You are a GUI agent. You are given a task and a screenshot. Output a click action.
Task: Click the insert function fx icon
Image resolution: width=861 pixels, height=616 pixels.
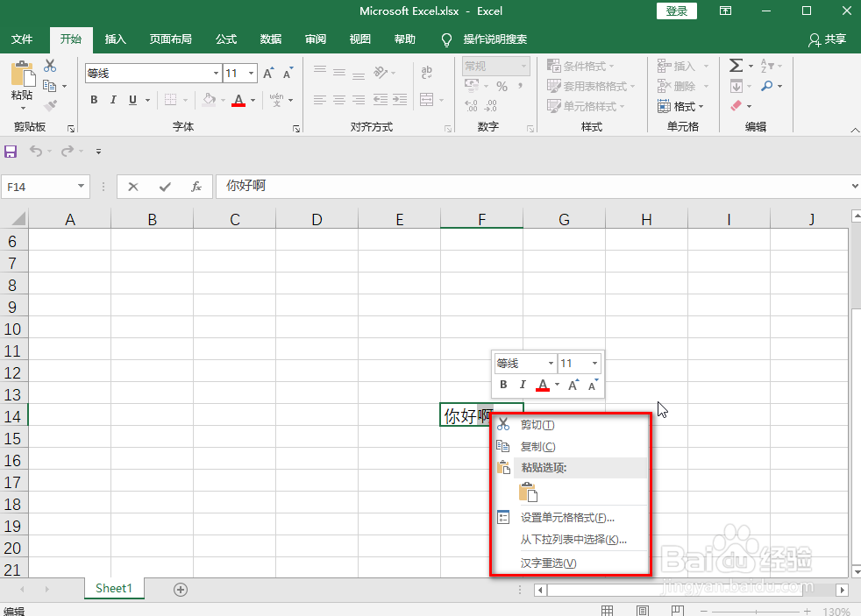[196, 187]
